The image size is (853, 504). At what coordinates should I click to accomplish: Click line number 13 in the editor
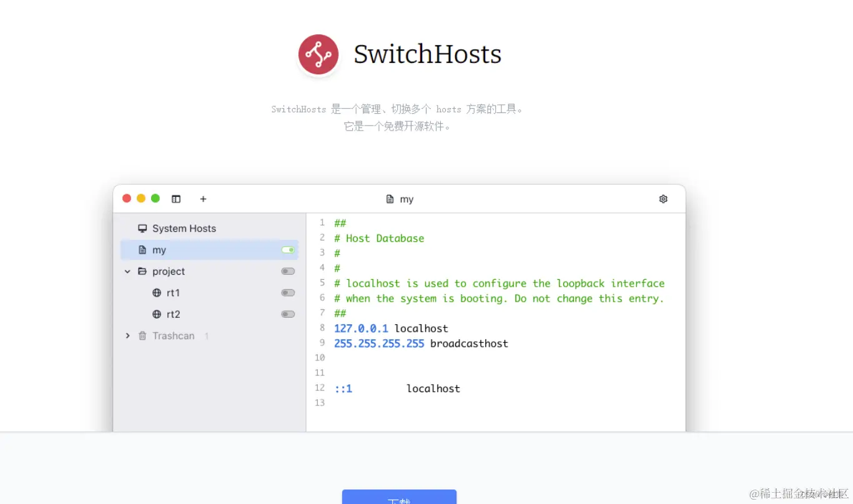[x=320, y=403]
